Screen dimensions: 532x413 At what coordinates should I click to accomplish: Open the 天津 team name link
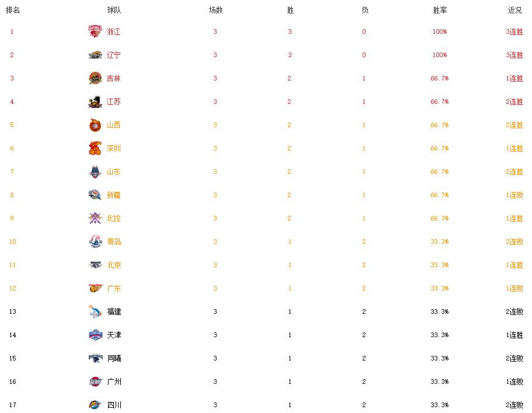coord(114,335)
